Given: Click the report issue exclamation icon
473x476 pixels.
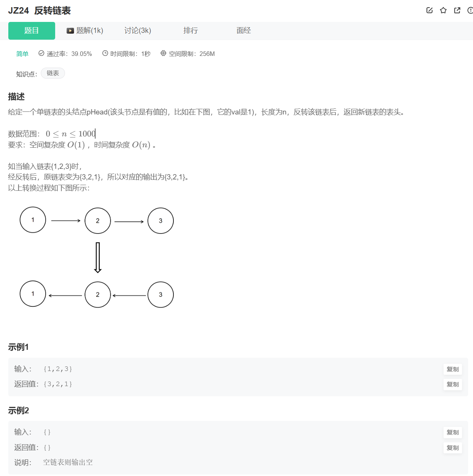Looking at the screenshot, I should [470, 10].
